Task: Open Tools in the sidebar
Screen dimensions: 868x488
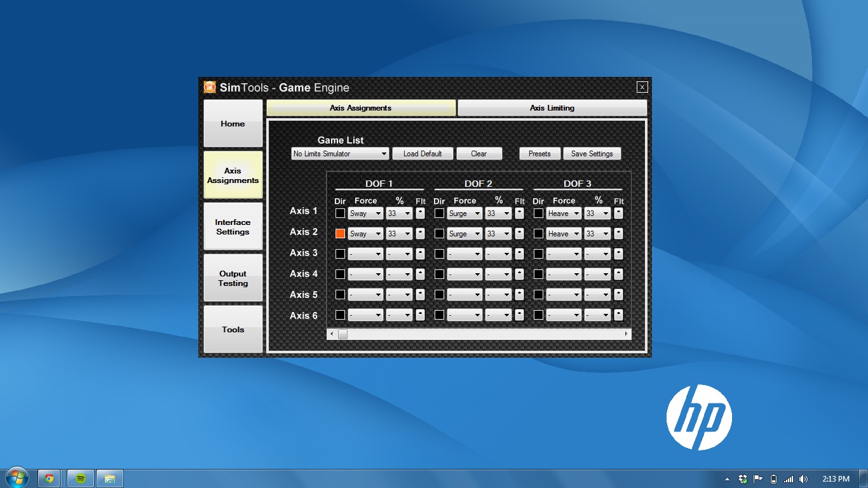Action: click(233, 329)
